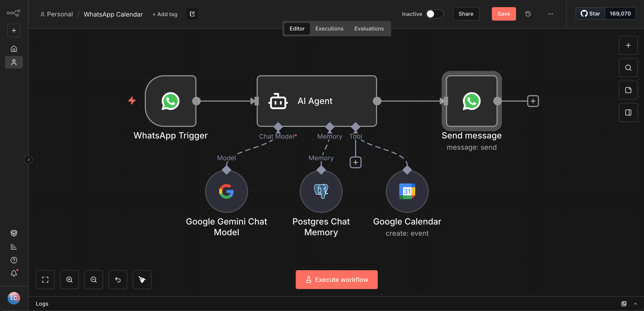The image size is (644, 311).
Task: Switch to the Executions tab
Action: pyautogui.click(x=329, y=28)
